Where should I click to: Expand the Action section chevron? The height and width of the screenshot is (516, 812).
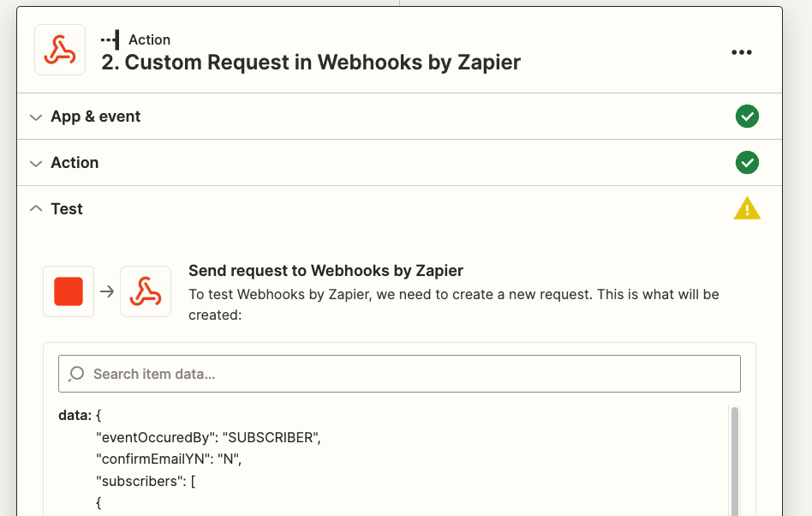[35, 163]
